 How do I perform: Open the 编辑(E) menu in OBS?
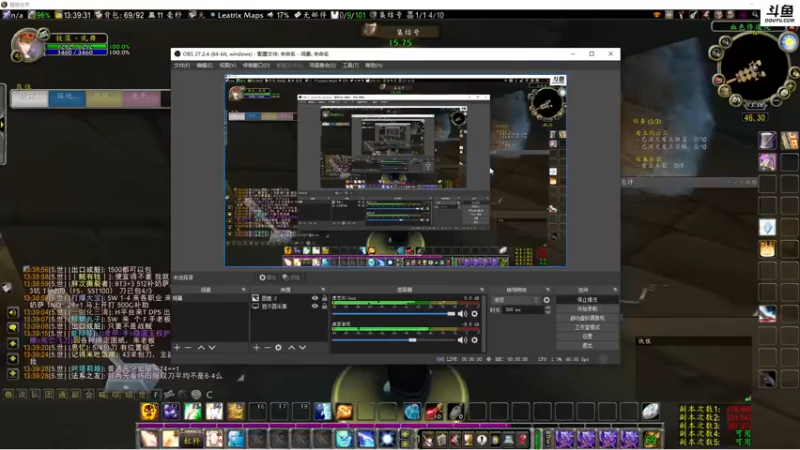point(205,65)
